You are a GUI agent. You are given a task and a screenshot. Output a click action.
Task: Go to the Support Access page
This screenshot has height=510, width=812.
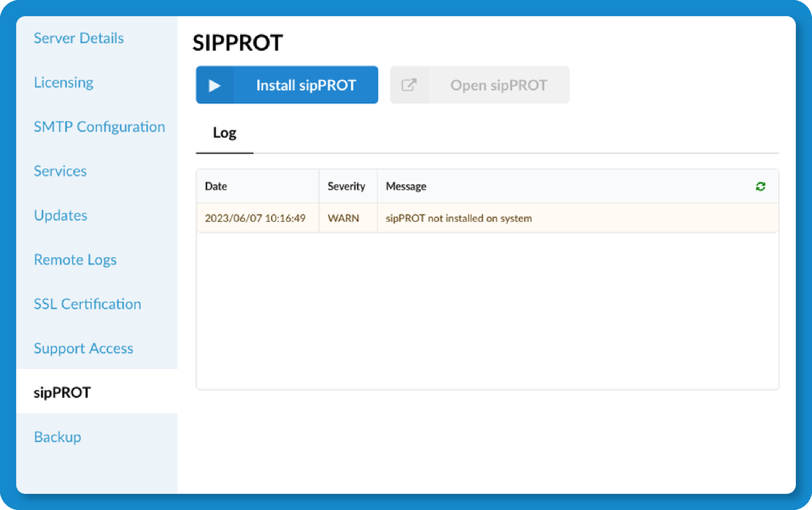click(x=83, y=348)
